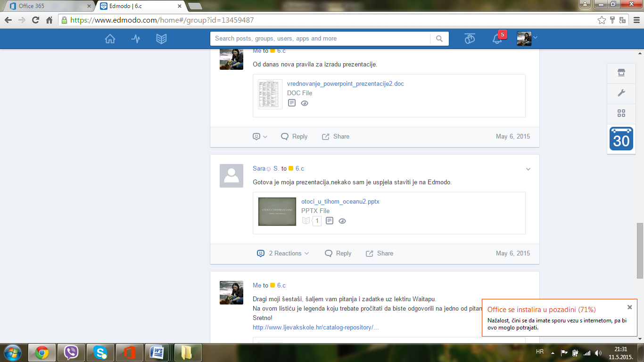Preview vrednovanje doc with eye icon

[305, 103]
